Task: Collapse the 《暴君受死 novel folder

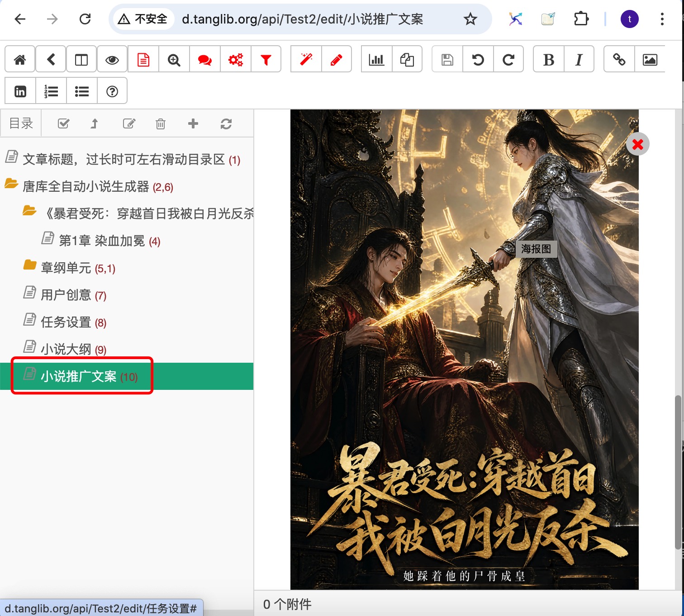Action: (x=29, y=211)
